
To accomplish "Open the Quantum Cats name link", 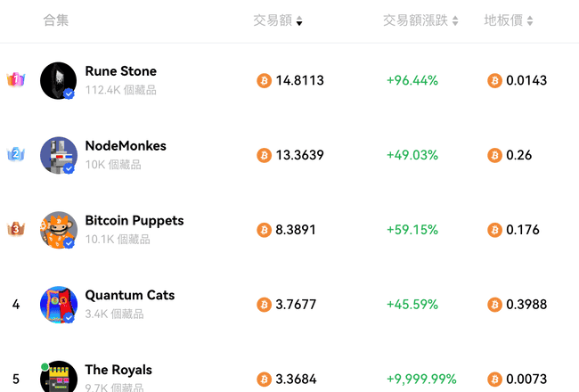I will point(130,295).
